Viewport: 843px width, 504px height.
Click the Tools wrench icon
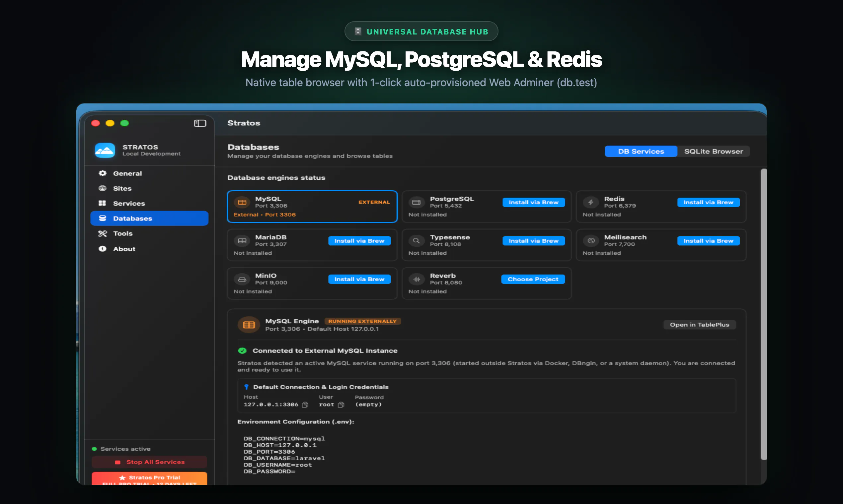pos(102,233)
